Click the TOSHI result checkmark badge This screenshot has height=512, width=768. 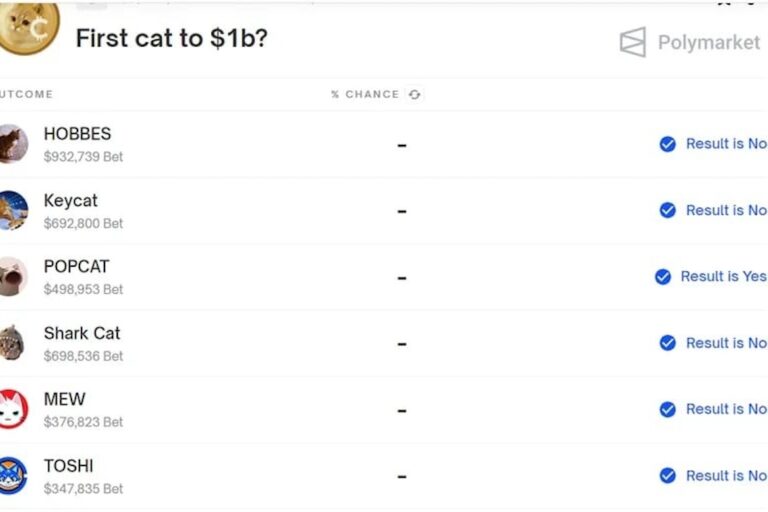pos(668,476)
